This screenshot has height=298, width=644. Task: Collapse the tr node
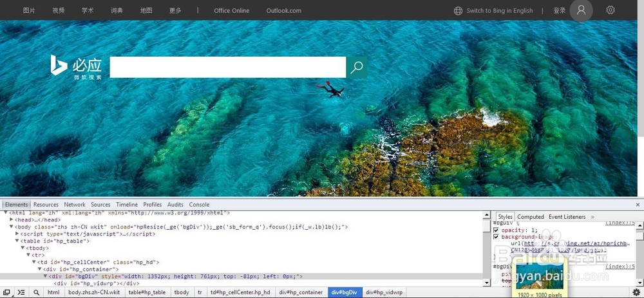pos(29,255)
